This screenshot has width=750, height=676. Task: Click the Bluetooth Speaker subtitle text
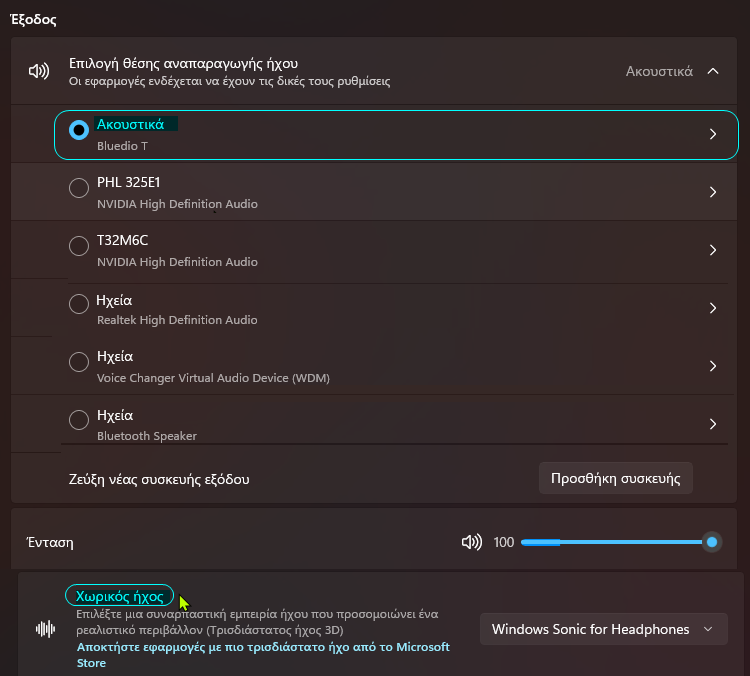coord(147,436)
